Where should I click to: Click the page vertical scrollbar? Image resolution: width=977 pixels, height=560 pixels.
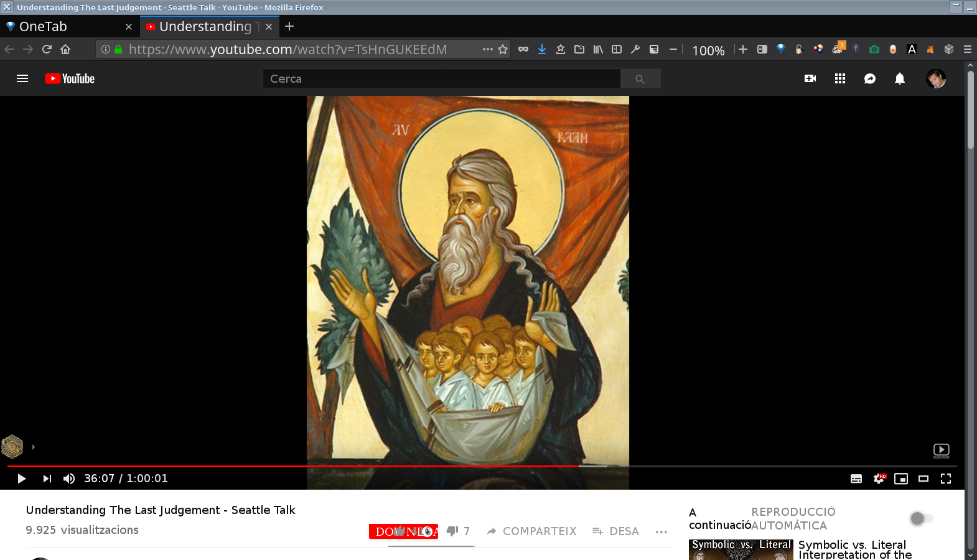pos(970,110)
